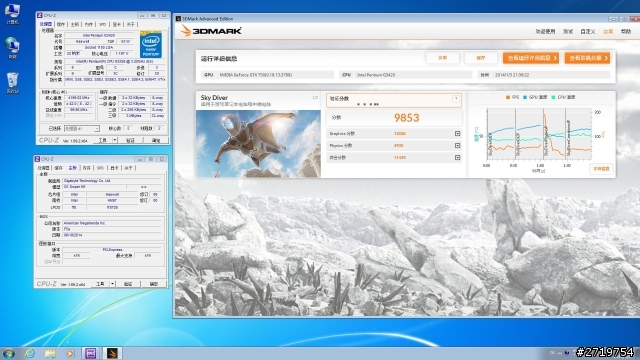Image resolution: width=640 pixels, height=360 pixels.
Task: Select 处理器 tab in processor CPU-Z window
Action: click(x=46, y=24)
